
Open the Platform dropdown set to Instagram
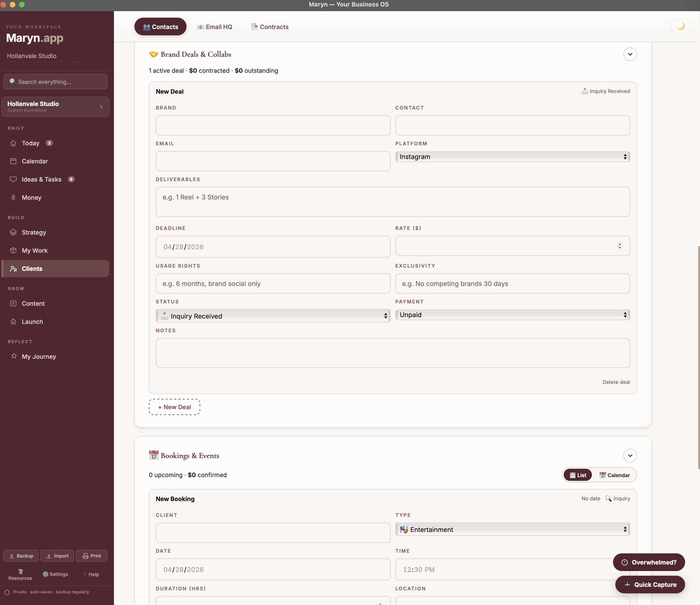point(512,156)
